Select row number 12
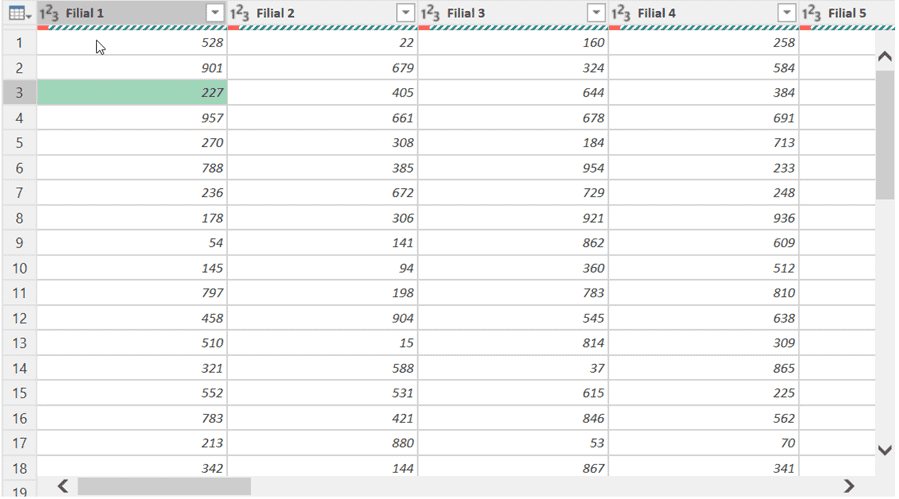 click(19, 318)
